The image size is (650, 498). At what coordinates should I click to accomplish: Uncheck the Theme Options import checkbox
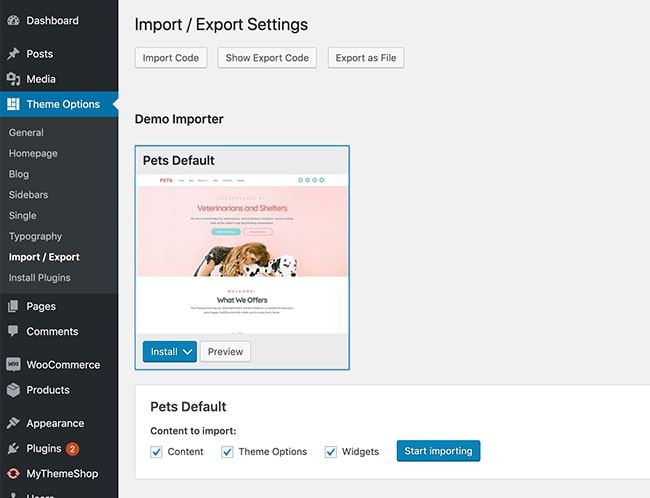227,452
